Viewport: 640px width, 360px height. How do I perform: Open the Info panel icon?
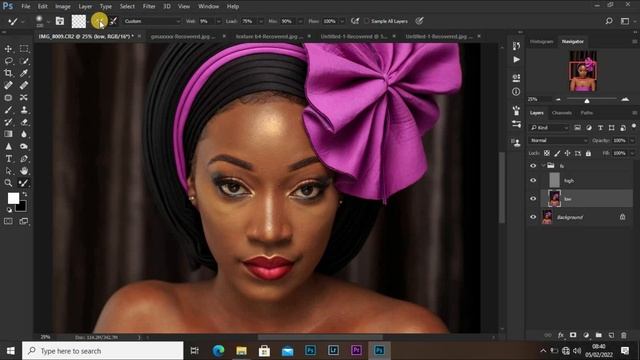pyautogui.click(x=516, y=91)
